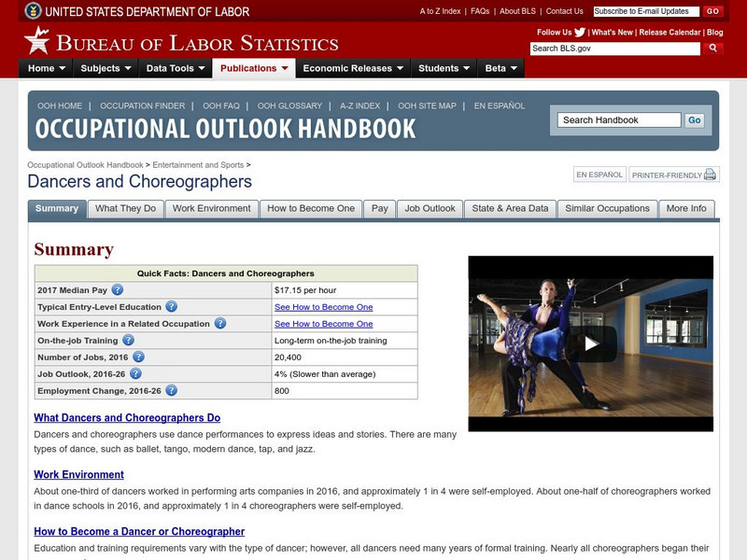Play the dancers video
The height and width of the screenshot is (560, 747).
(591, 343)
